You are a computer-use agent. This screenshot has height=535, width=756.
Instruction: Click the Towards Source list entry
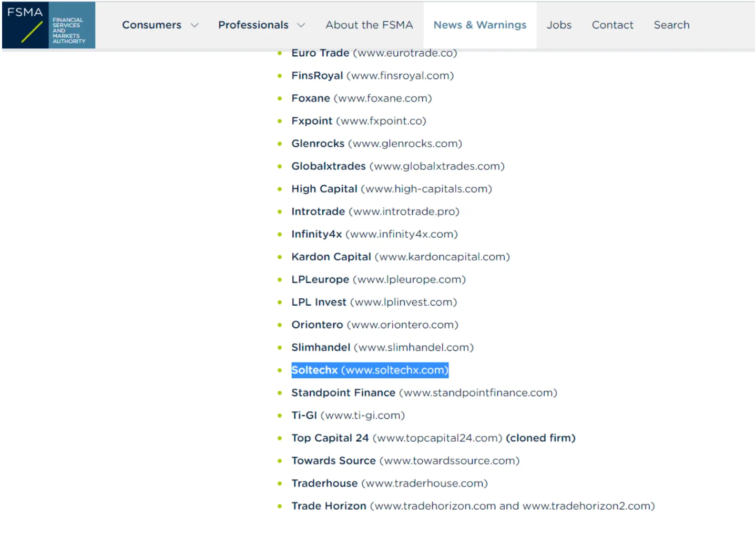click(405, 460)
